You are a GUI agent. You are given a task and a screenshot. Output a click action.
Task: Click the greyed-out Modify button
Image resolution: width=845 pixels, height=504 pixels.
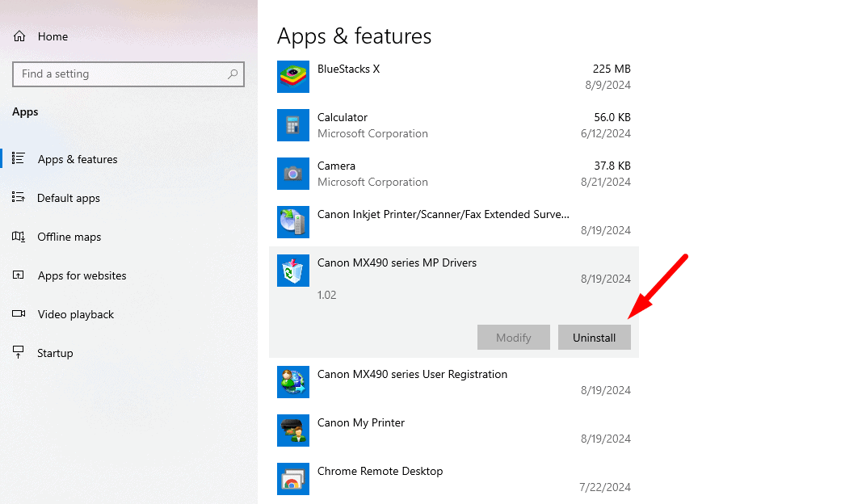[514, 338]
